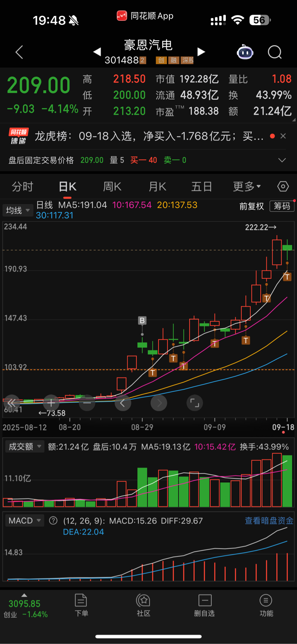Tap the 209.00 current price
Image resolution: width=297 pixels, height=644 pixels.
click(x=39, y=85)
